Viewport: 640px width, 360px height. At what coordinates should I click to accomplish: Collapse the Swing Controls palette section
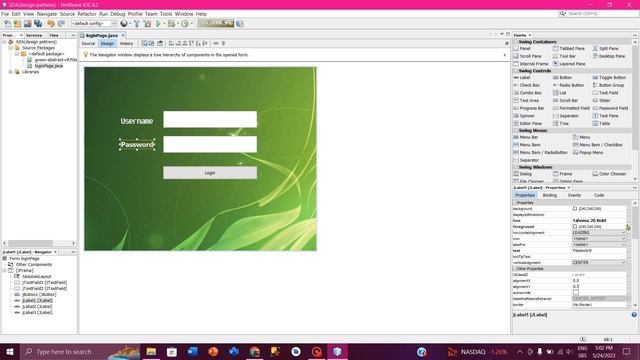pyautogui.click(x=516, y=71)
